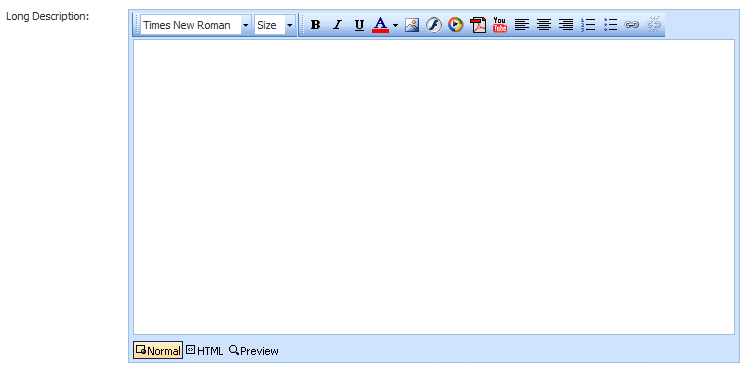Viewport: 748px width, 374px height.
Task: Insert a numbered list
Action: (588, 25)
